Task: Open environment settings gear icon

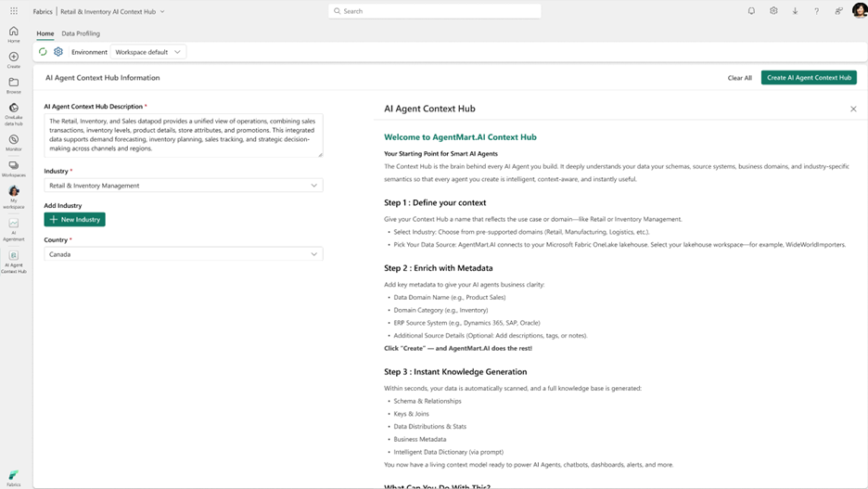Action: (58, 52)
